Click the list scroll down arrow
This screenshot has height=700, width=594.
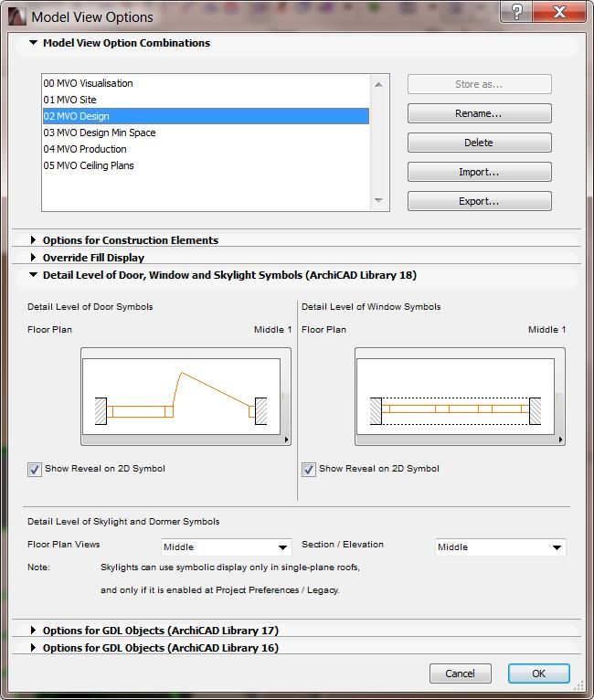[378, 200]
